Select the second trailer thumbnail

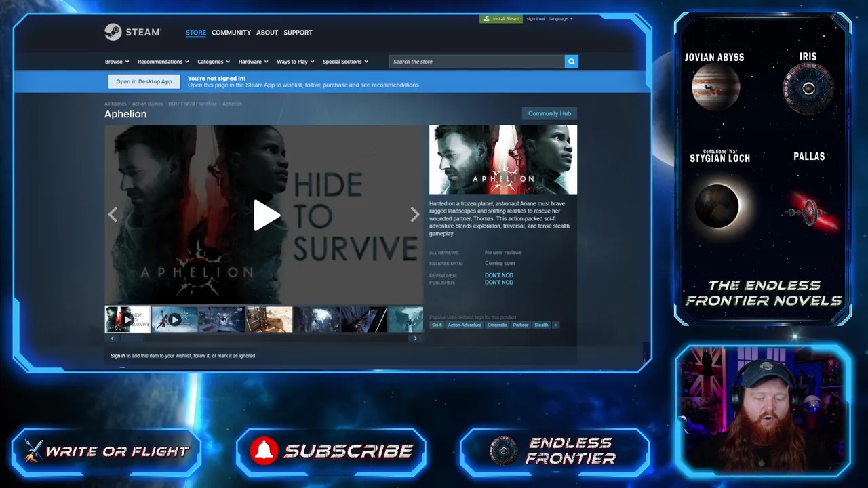pos(174,319)
